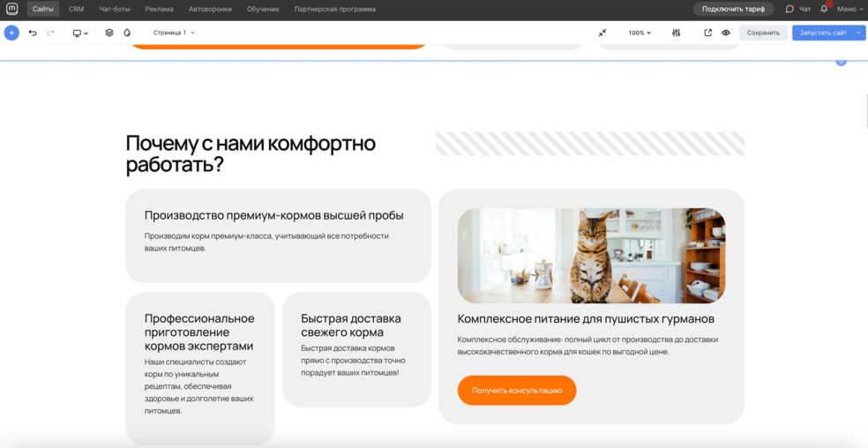Viewport: 868px width, 448px height.
Task: Select the paragraph starting with Быстрая доставка кормов прямо
Action: point(353,361)
